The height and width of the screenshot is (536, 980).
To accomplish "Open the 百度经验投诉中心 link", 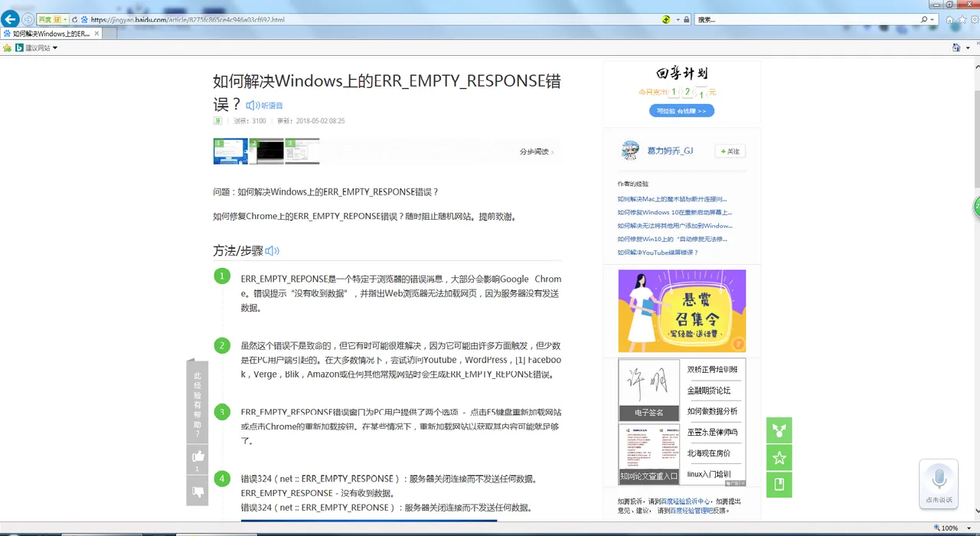I will (x=687, y=502).
